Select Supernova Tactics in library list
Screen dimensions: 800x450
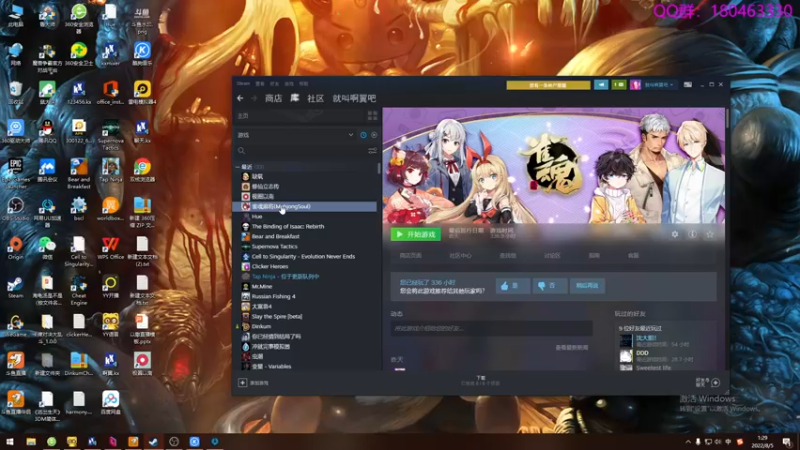coord(305,246)
